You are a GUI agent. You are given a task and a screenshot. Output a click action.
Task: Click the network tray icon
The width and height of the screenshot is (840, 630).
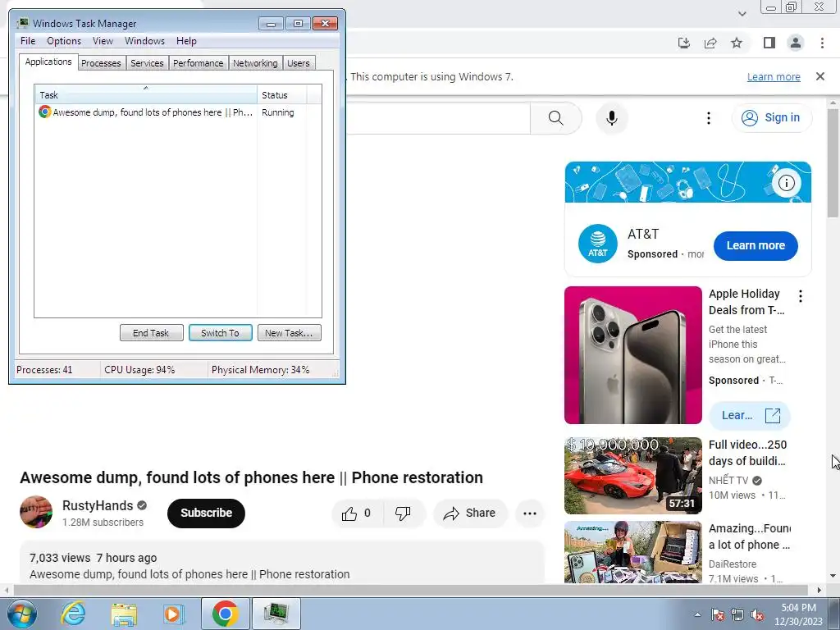pos(737,614)
